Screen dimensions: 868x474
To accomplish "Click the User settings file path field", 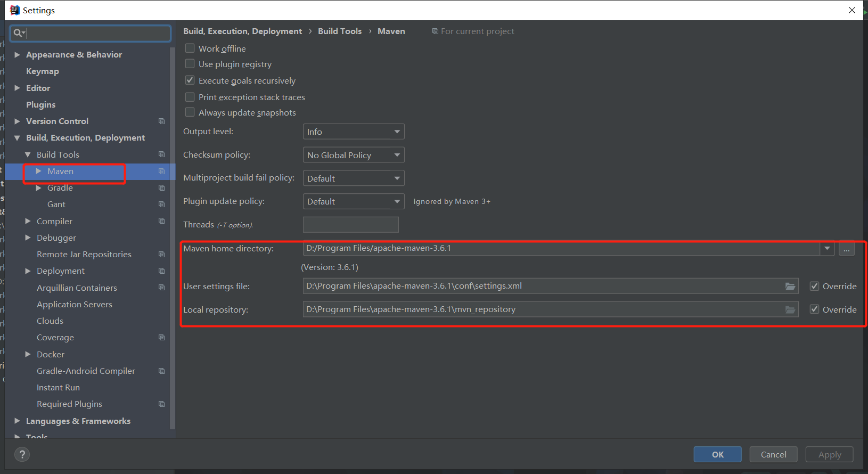I will coord(551,286).
